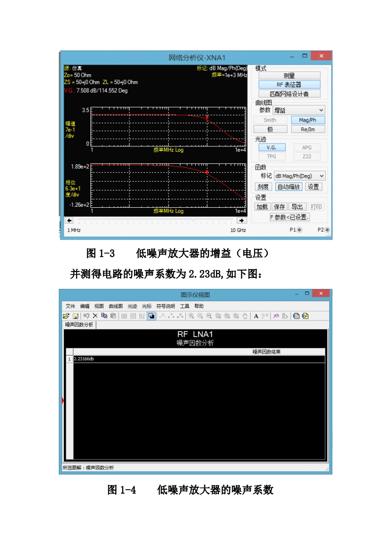
Task: Click the bold A text annotation icon
Action: 256,316
